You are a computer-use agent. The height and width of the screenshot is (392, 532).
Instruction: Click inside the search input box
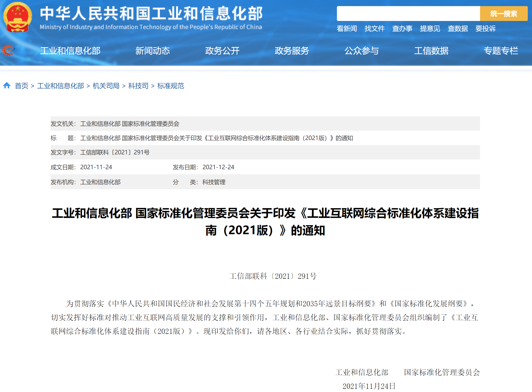tap(408, 14)
